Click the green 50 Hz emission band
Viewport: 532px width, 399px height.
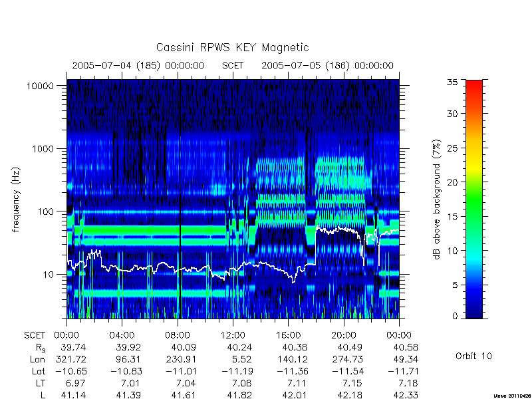click(149, 230)
